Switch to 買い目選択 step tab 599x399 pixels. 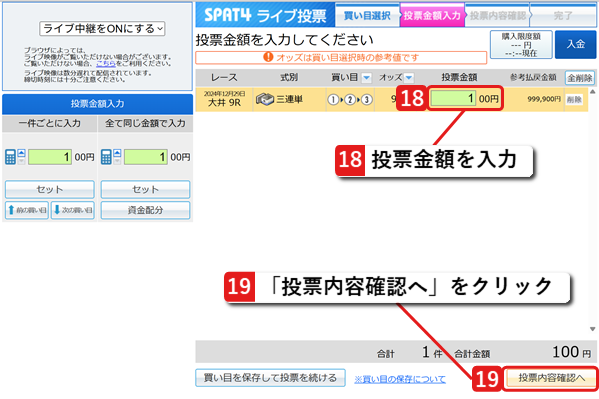367,15
